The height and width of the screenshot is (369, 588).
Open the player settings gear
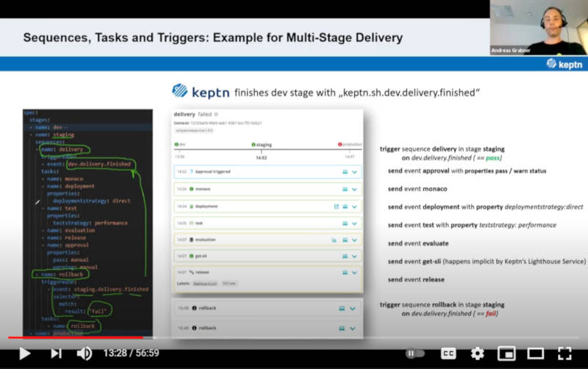477,354
